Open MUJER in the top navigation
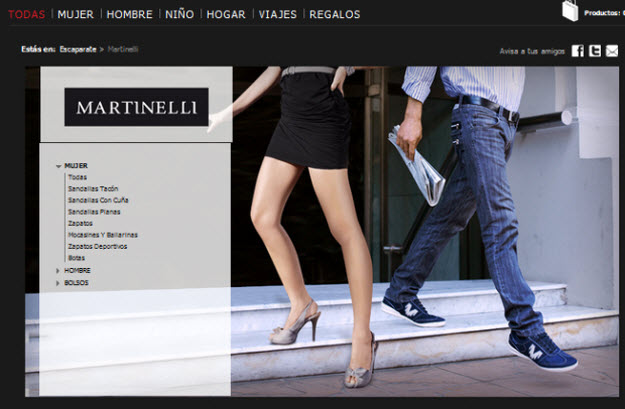 pyautogui.click(x=75, y=14)
